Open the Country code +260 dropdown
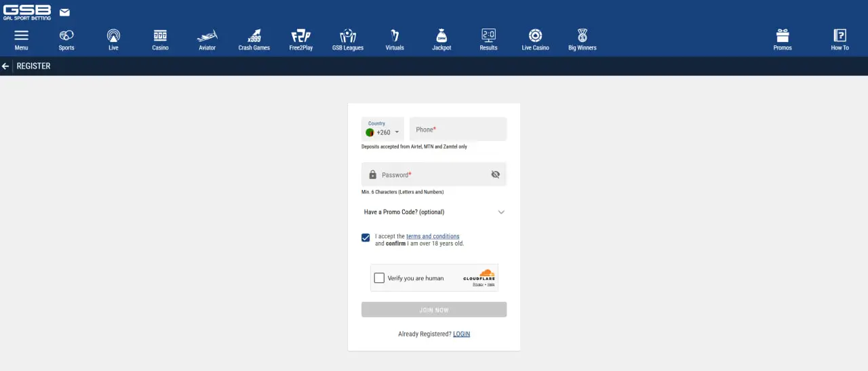 click(x=382, y=129)
